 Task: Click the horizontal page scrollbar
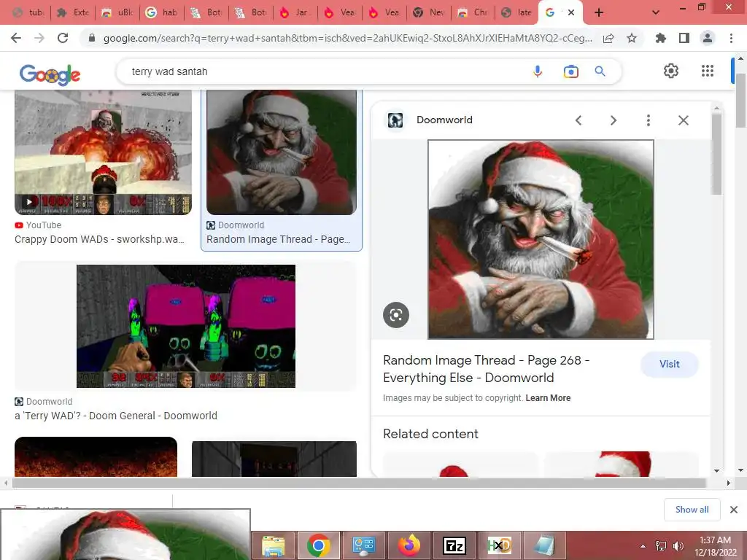click(x=358, y=483)
